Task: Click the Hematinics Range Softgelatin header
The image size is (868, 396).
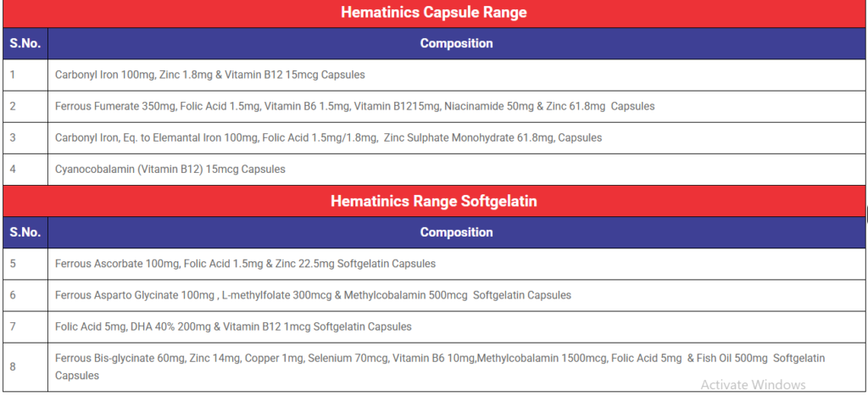Action: [434, 201]
